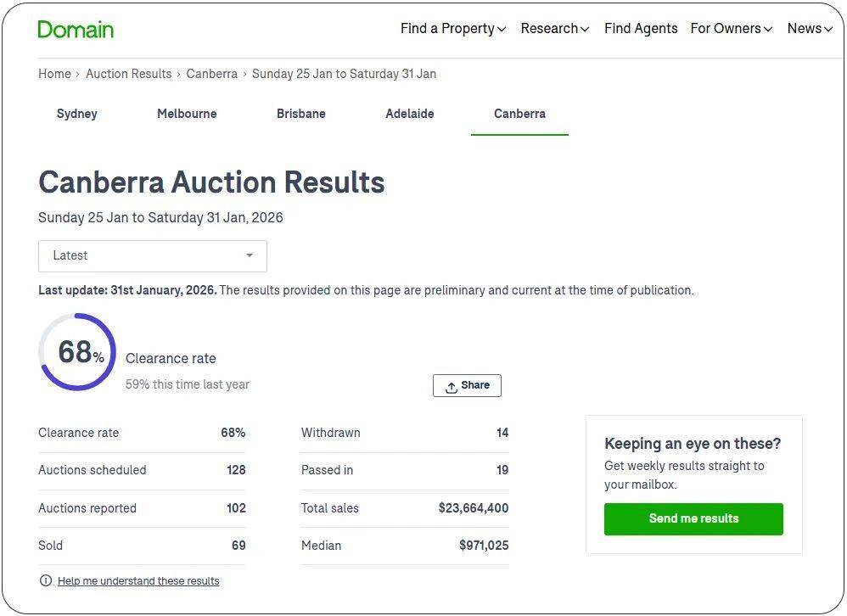Viewport: 847px width, 616px height.
Task: Click Auction Results breadcrumb link
Action: (129, 74)
